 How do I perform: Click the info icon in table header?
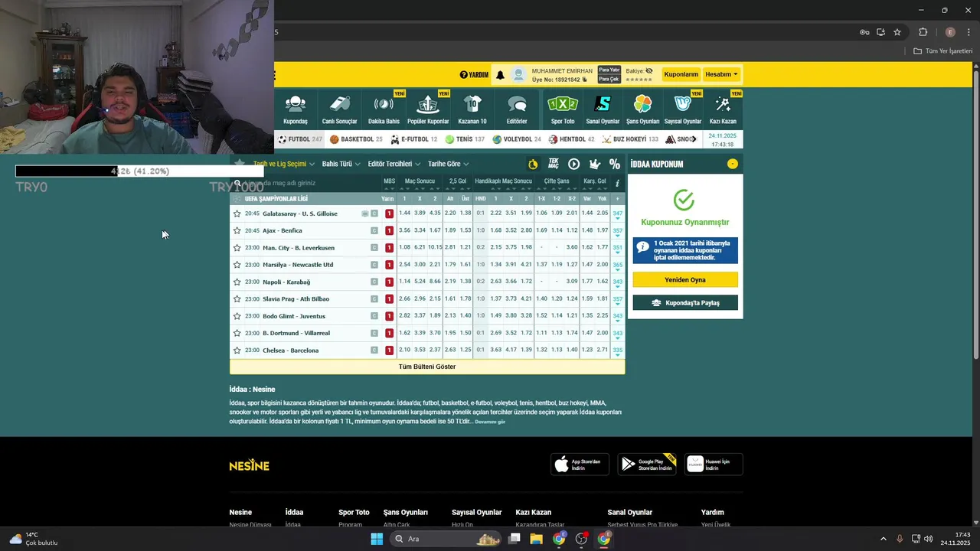click(x=617, y=183)
